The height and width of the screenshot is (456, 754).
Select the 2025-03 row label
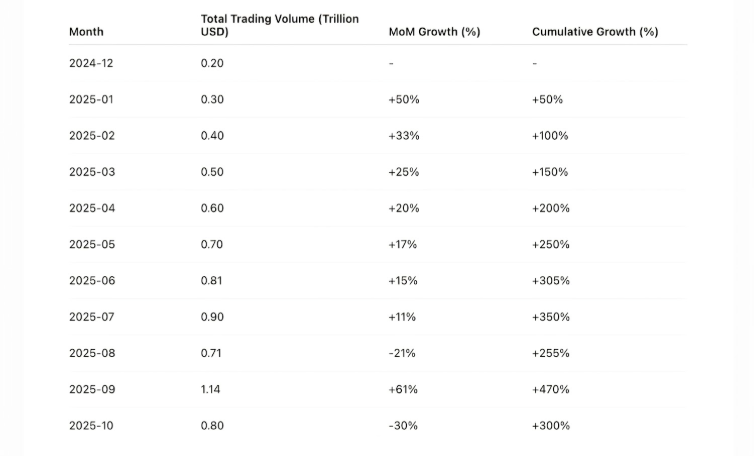click(91, 172)
